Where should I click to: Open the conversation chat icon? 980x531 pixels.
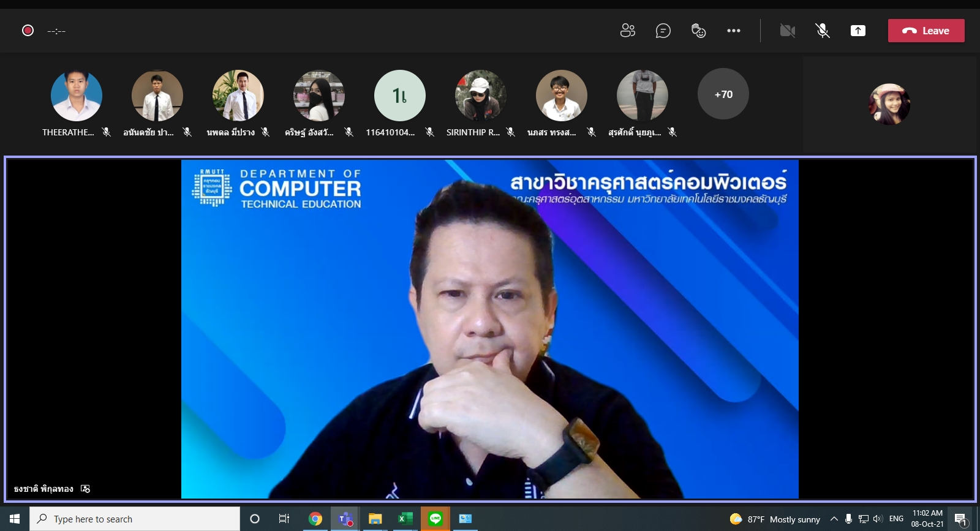pyautogui.click(x=663, y=31)
